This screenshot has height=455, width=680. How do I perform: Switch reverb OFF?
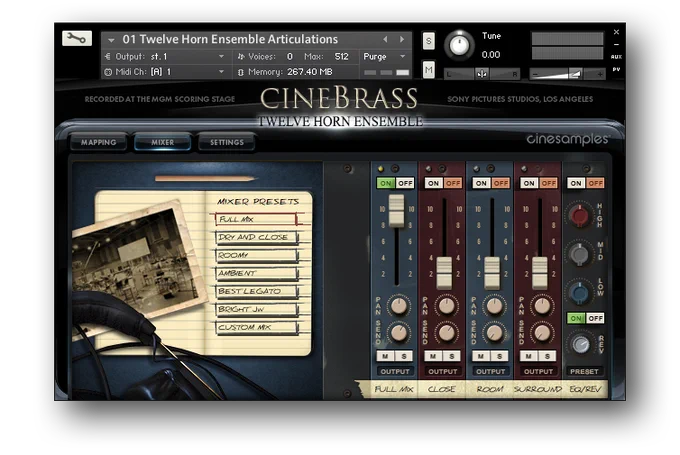595,318
